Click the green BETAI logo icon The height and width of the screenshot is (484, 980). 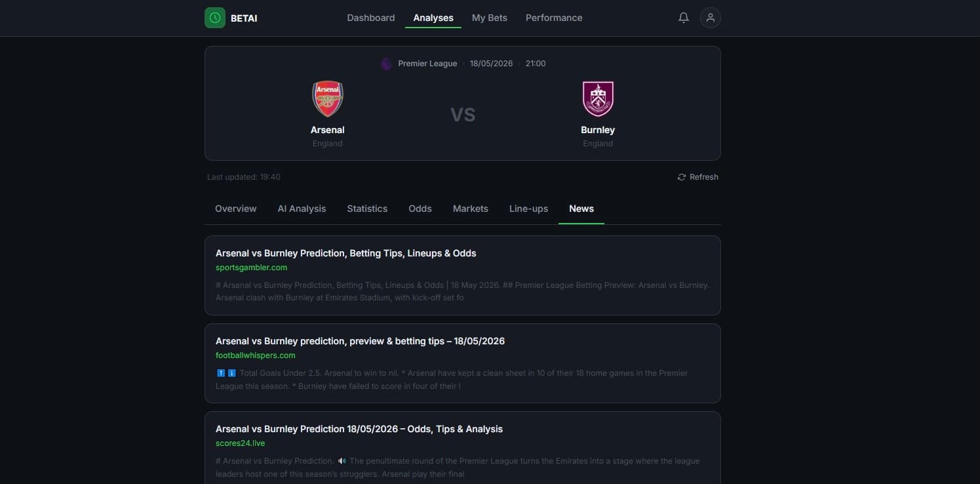click(x=215, y=18)
